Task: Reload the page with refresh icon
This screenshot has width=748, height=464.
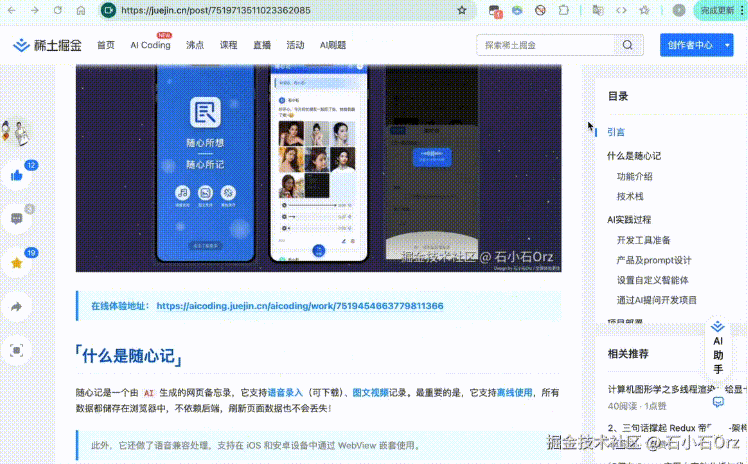Action: click(x=58, y=10)
